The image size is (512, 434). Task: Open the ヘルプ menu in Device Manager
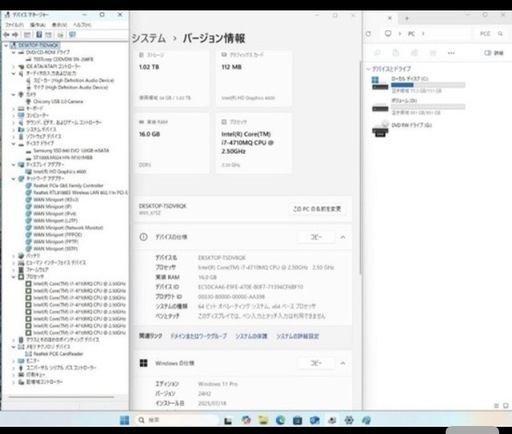click(x=82, y=25)
